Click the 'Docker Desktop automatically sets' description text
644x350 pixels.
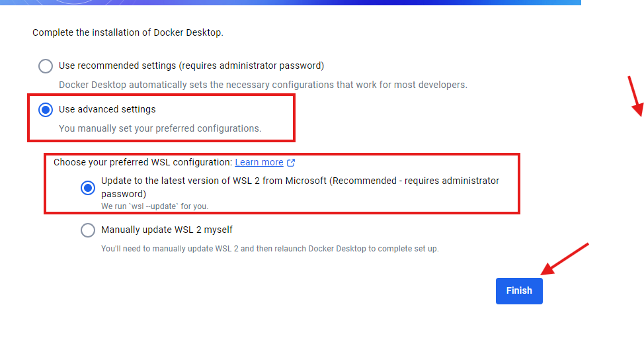pyautogui.click(x=263, y=85)
